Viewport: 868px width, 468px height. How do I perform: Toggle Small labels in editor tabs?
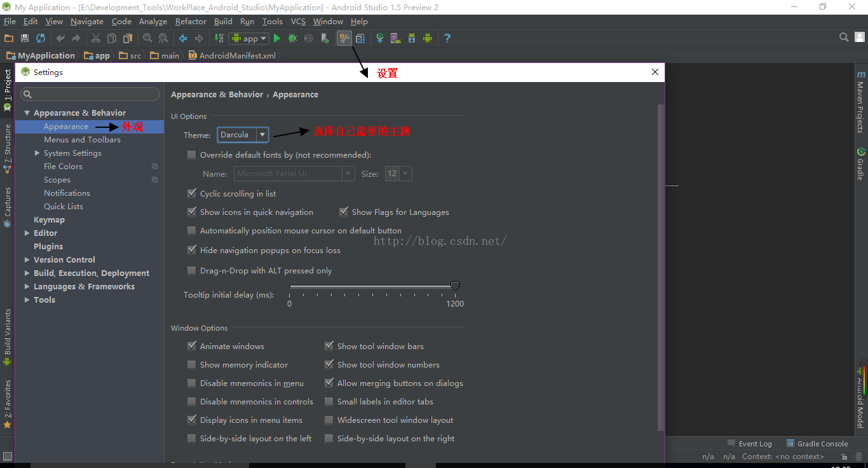(x=329, y=401)
